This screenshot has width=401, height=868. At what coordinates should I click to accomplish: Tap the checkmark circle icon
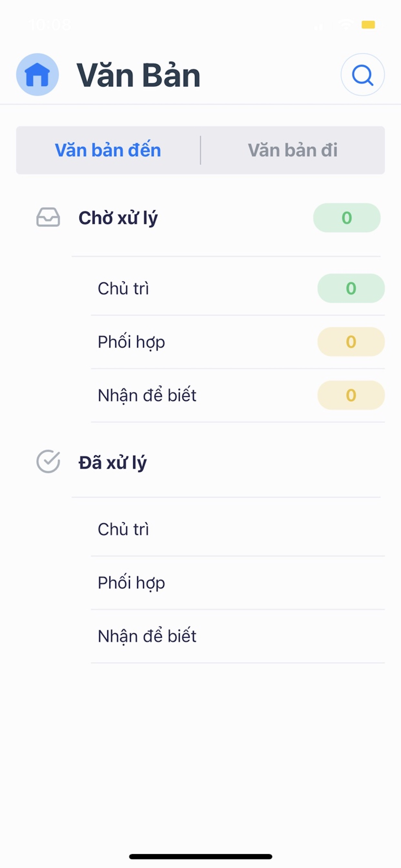click(48, 462)
